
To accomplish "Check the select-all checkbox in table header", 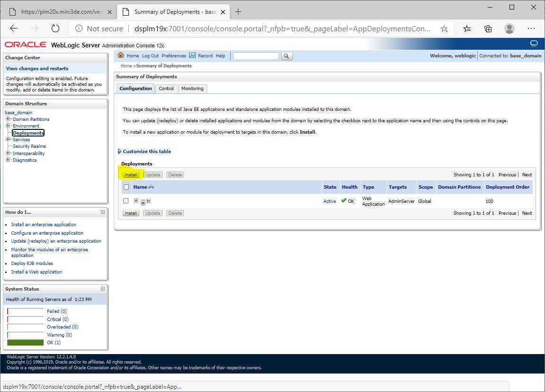I will click(126, 187).
